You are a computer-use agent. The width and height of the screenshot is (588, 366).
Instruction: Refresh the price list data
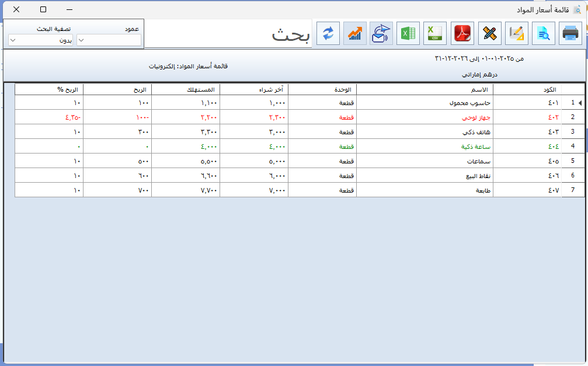tap(328, 34)
